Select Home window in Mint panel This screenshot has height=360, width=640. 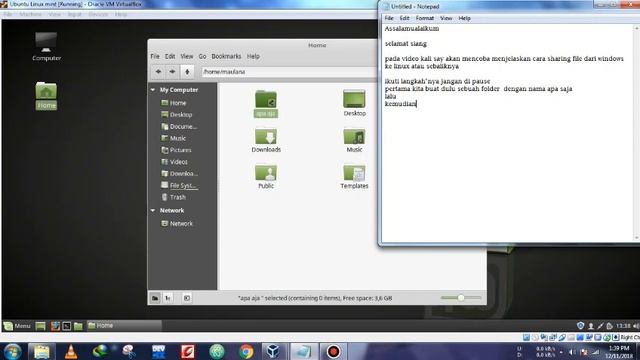point(124,326)
